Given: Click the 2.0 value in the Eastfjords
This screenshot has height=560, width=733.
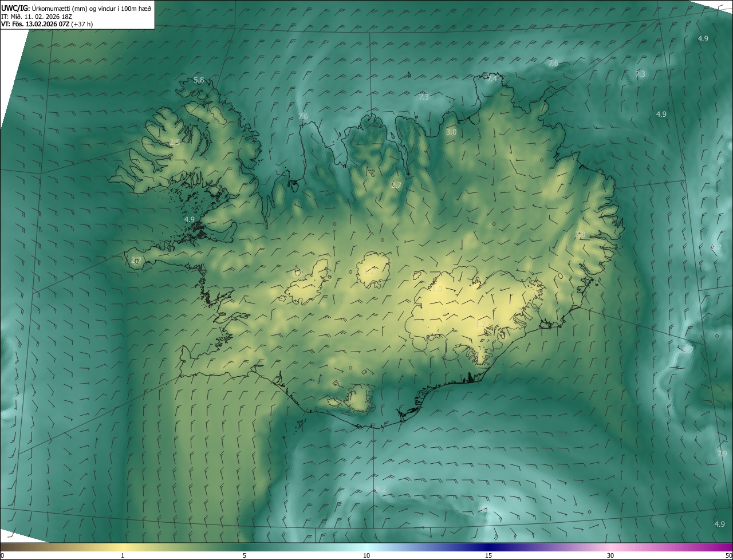Looking at the screenshot, I should click(x=580, y=235).
